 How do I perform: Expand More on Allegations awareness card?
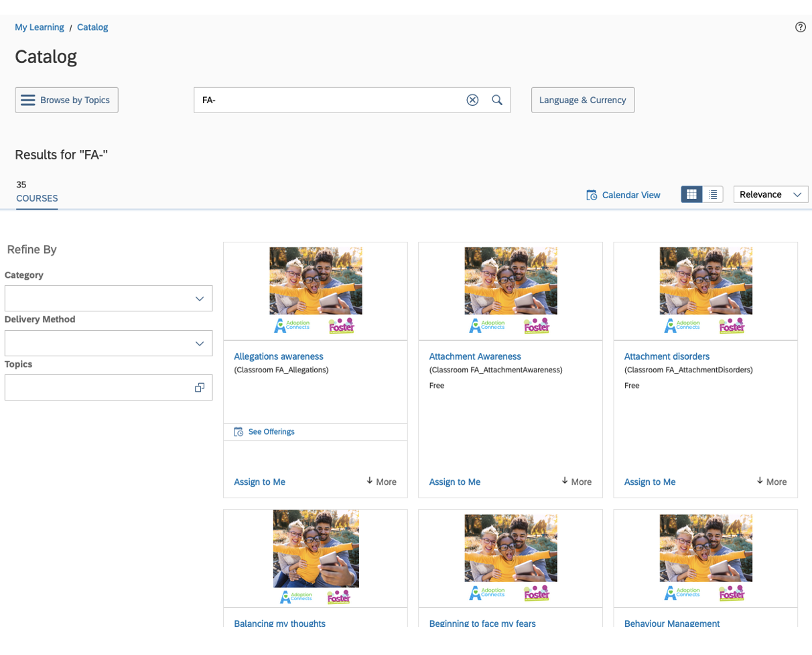[381, 482]
